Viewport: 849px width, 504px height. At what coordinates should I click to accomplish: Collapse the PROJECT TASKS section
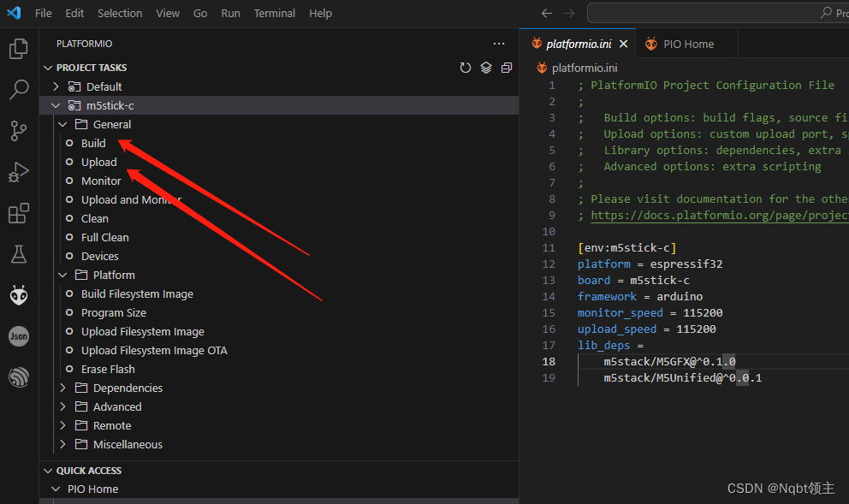pyautogui.click(x=48, y=68)
